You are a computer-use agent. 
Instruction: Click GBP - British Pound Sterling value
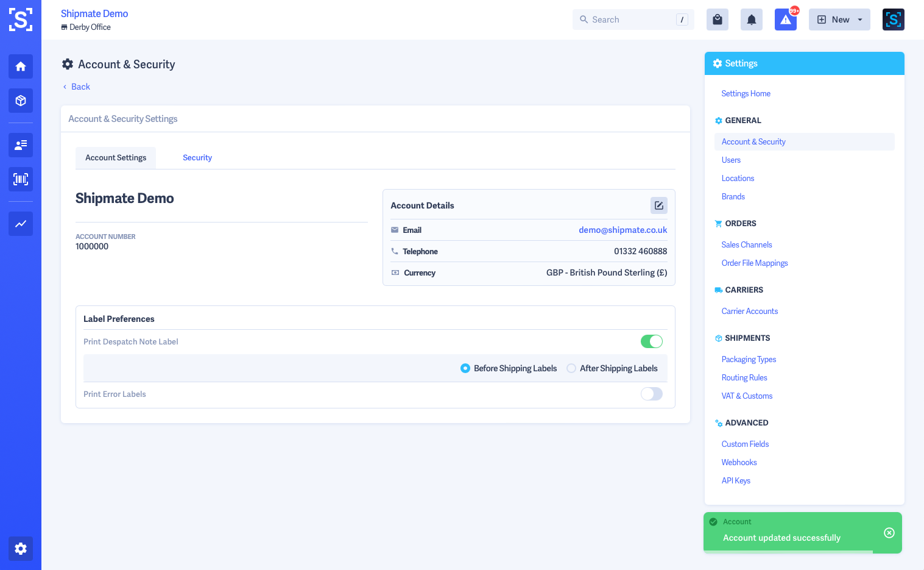point(607,273)
